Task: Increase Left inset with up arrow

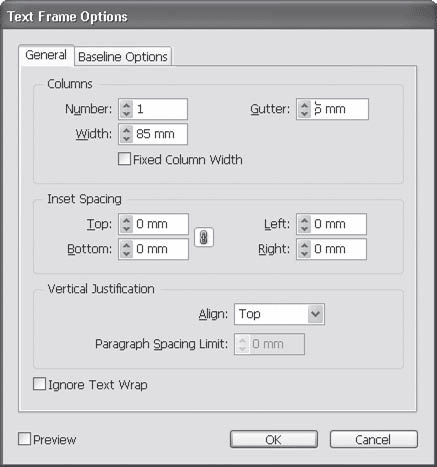Action: tap(304, 220)
